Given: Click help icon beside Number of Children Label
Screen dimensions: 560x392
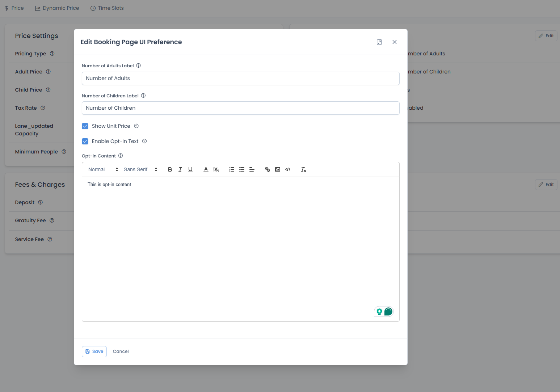Looking at the screenshot, I should coord(143,96).
